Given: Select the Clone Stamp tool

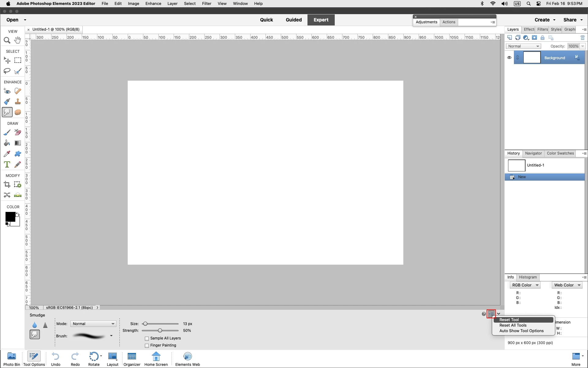Looking at the screenshot, I should 18,102.
